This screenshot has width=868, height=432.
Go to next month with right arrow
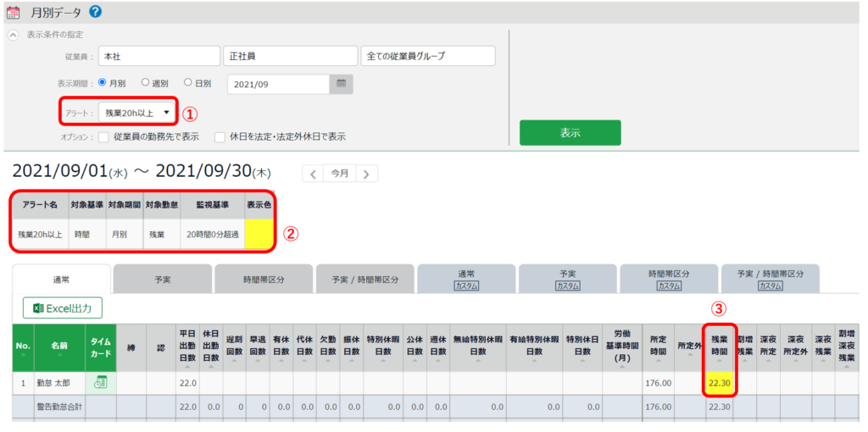coord(366,174)
